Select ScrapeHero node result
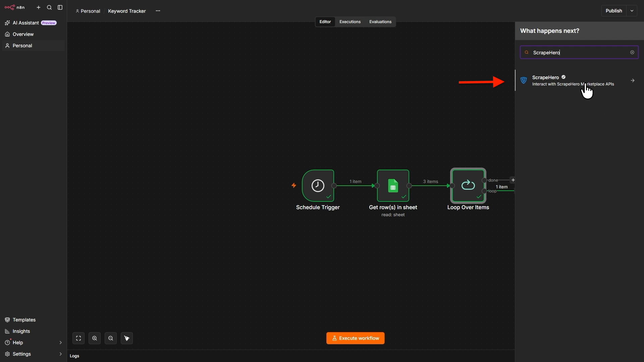The height and width of the screenshot is (362, 644). pos(580,80)
